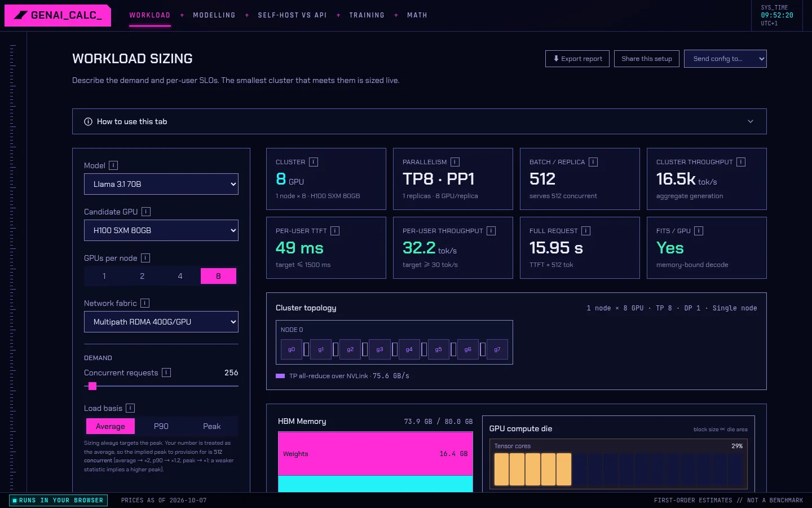Click the 15.95 s full request value
Viewport: 812px width, 508px height.
[556, 248]
